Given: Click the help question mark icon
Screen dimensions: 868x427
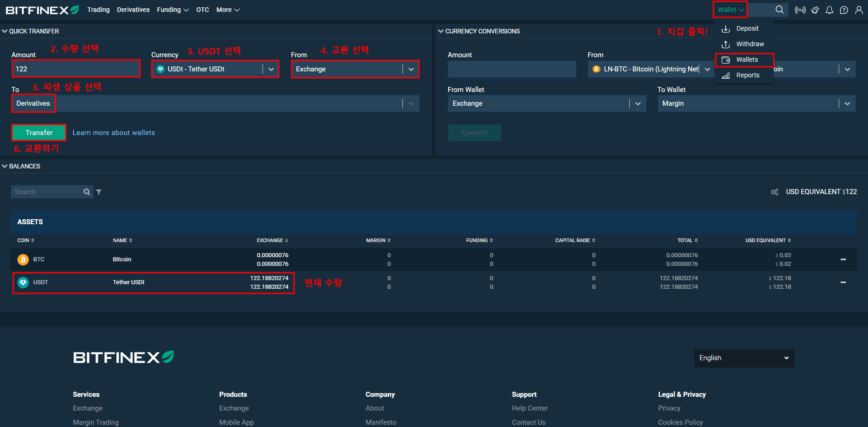Looking at the screenshot, I should coord(844,10).
